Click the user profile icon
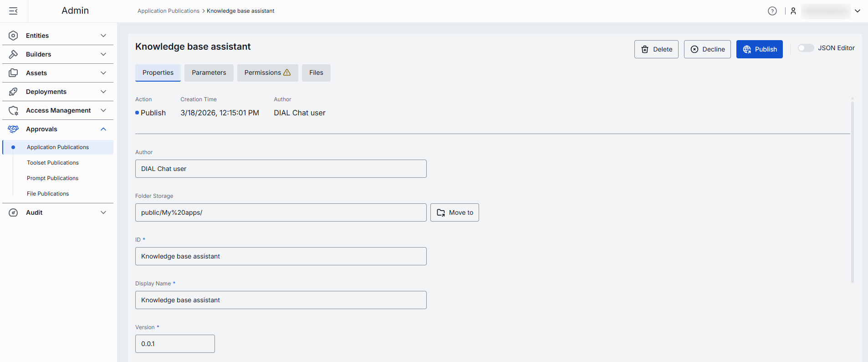This screenshot has width=868, height=362. 793,11
